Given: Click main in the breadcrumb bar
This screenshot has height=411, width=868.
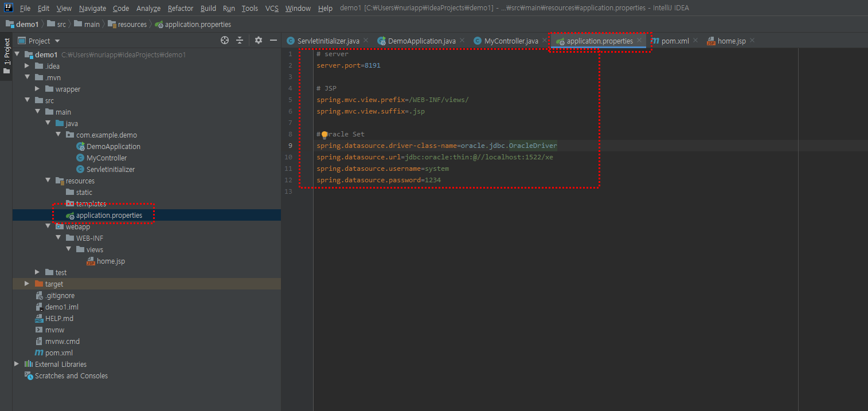Looking at the screenshot, I should 87,24.
